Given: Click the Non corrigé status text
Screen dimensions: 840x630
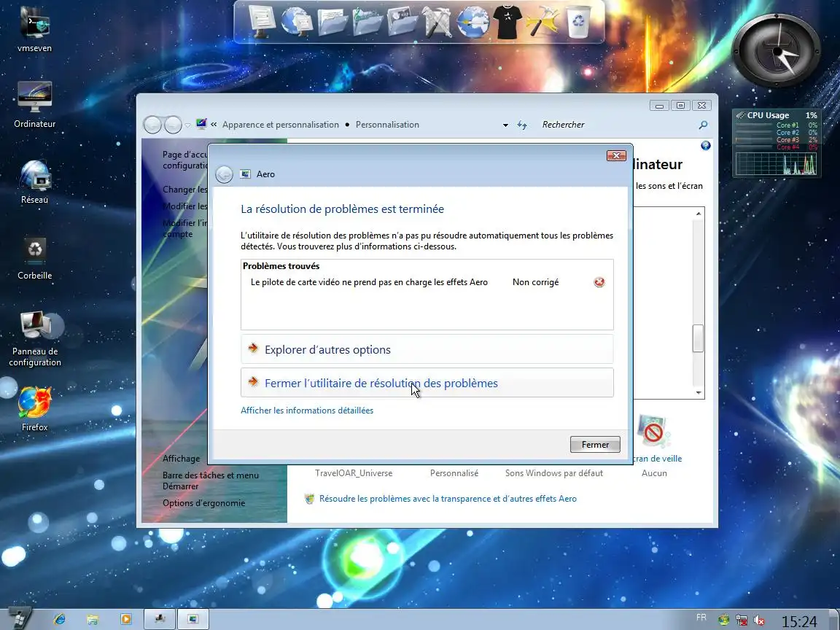Looking at the screenshot, I should (x=536, y=282).
